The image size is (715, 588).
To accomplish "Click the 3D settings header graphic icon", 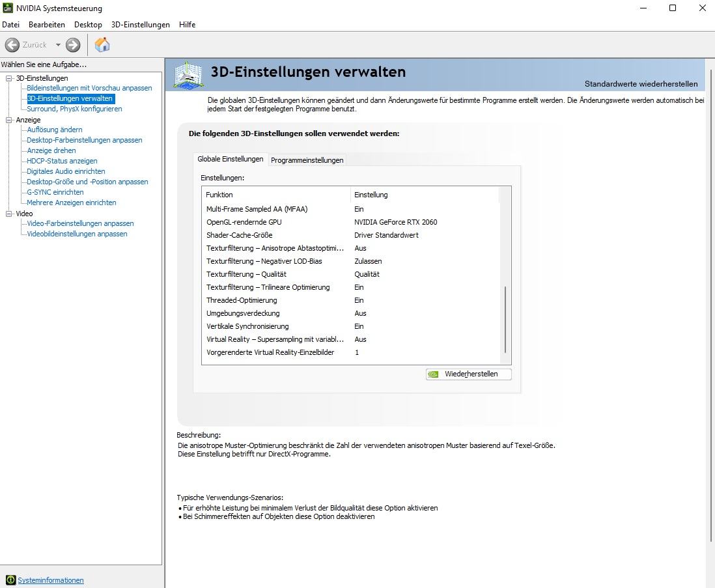I will [188, 76].
